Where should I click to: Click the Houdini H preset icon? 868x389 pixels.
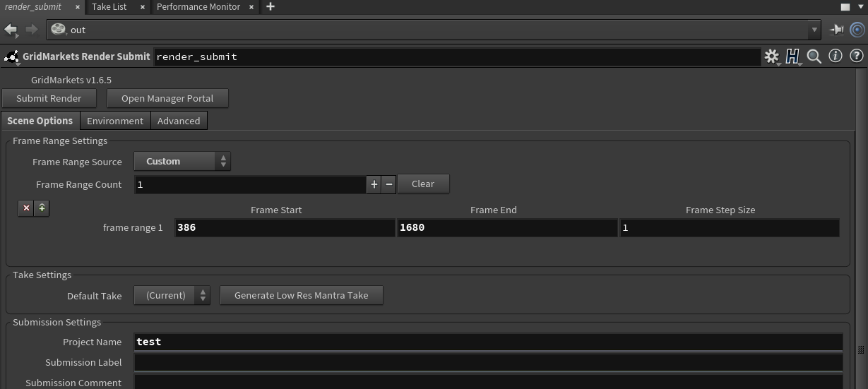coord(793,56)
